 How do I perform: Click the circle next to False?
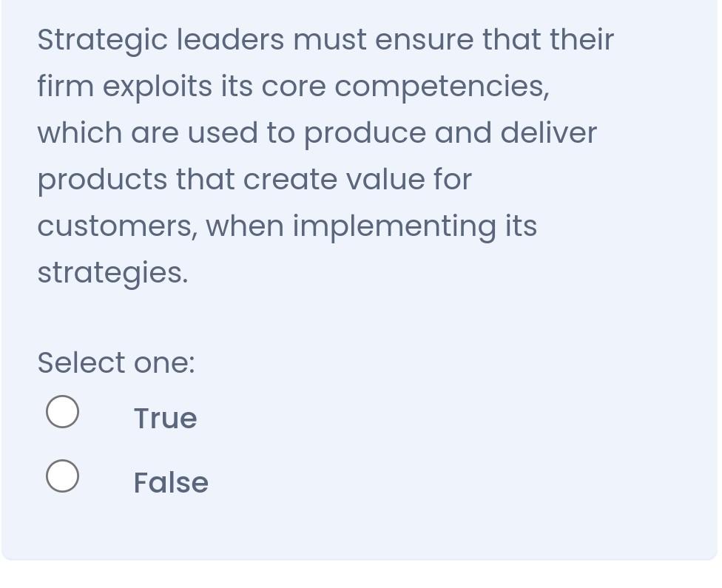click(x=62, y=476)
